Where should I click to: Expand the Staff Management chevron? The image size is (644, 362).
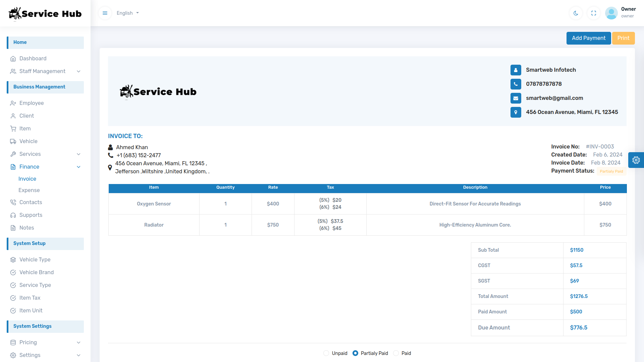78,71
